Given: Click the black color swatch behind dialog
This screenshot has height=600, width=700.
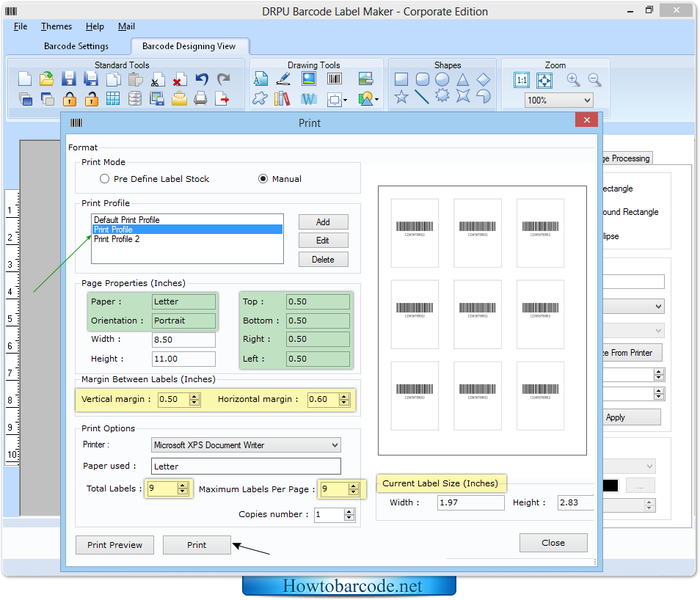Looking at the screenshot, I should (610, 486).
